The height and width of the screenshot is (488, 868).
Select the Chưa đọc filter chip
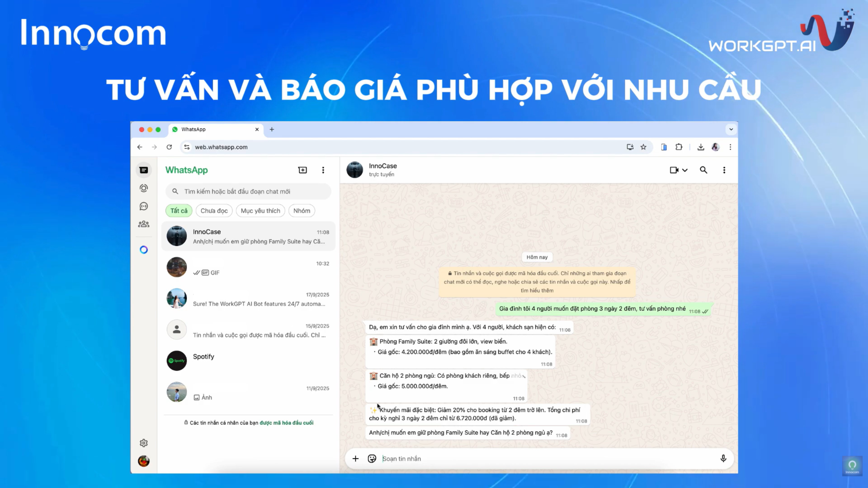[x=214, y=211]
